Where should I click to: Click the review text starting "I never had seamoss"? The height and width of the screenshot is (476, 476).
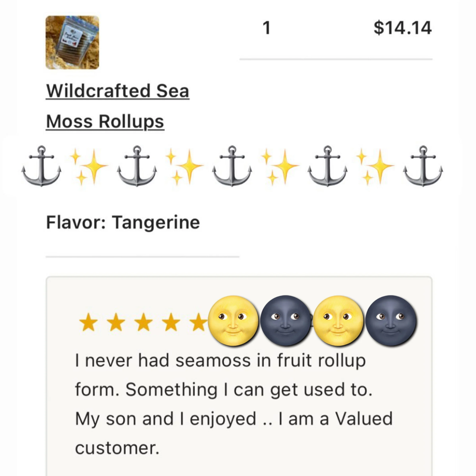tap(234, 404)
